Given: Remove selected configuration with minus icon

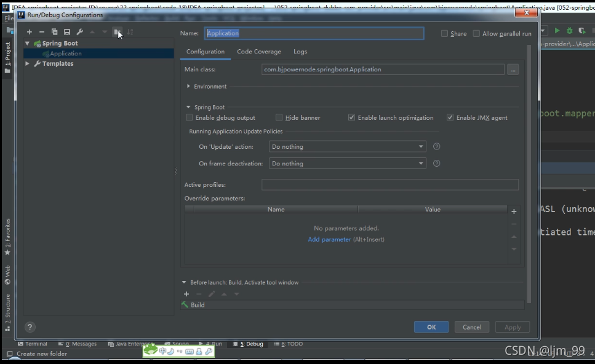Looking at the screenshot, I should coord(42,32).
